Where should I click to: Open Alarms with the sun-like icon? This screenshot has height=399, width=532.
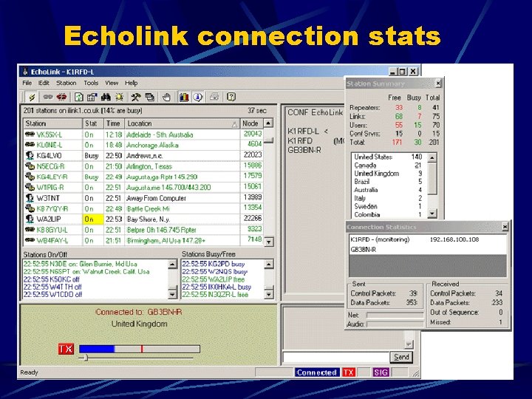(119, 98)
